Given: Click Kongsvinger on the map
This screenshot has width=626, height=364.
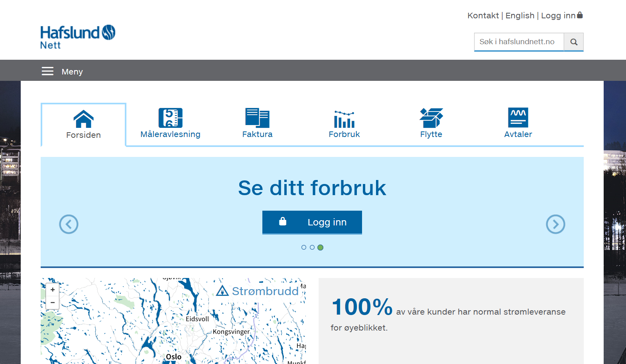Looking at the screenshot, I should click(231, 332).
